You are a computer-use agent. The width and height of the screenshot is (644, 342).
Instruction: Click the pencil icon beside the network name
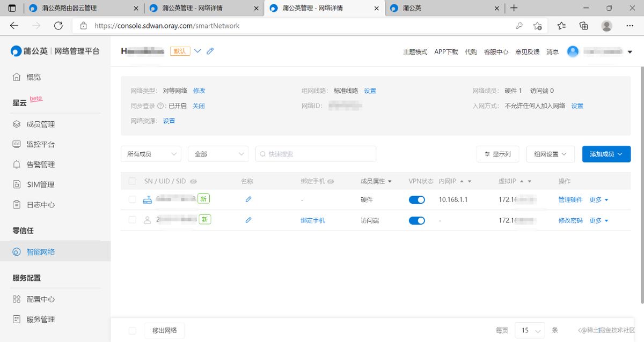[x=210, y=51]
